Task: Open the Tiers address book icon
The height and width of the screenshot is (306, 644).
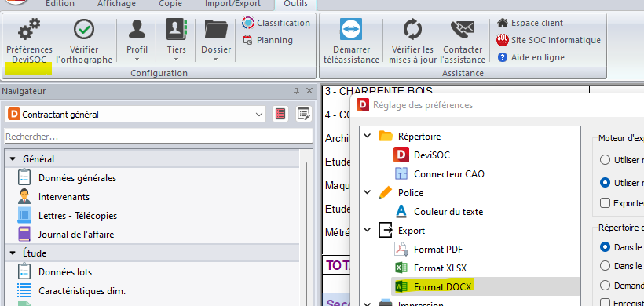Action: tap(177, 29)
